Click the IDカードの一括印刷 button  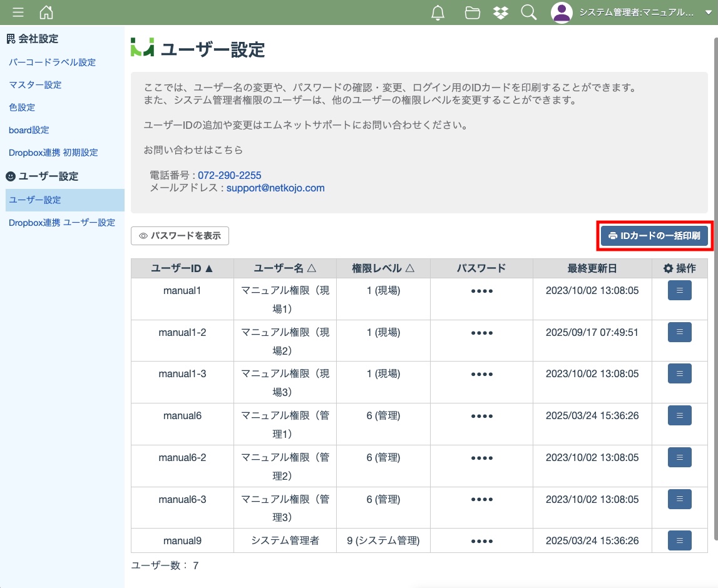click(x=655, y=236)
